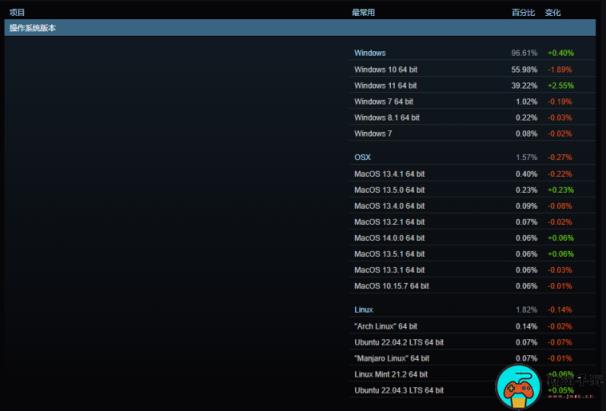Collapse the 操作系统版本 section header
606x411 pixels.
pyautogui.click(x=300, y=28)
